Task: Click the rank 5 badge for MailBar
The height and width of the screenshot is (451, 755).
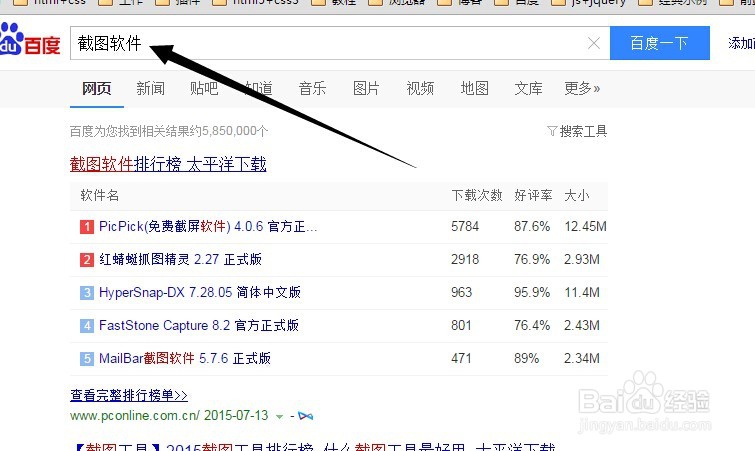Action: click(87, 359)
